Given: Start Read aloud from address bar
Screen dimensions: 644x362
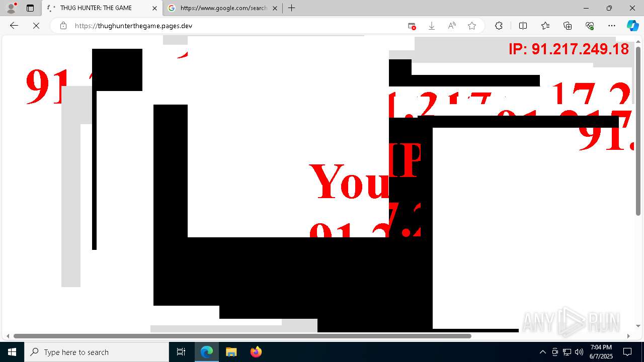Looking at the screenshot, I should click(x=452, y=26).
